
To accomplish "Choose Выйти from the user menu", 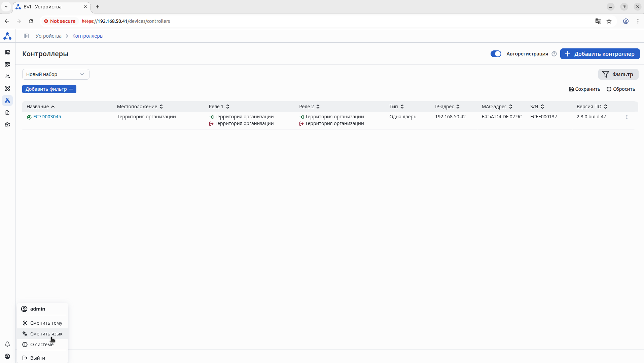I will 37,358.
